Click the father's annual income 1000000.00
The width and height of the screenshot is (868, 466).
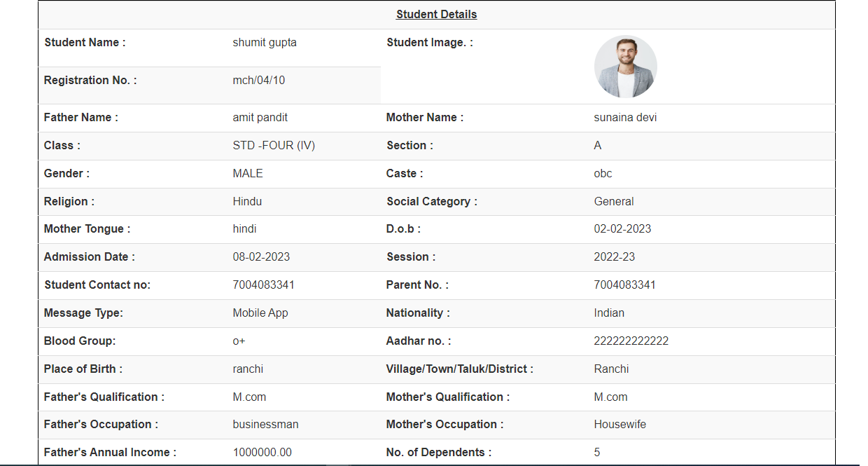click(x=262, y=453)
